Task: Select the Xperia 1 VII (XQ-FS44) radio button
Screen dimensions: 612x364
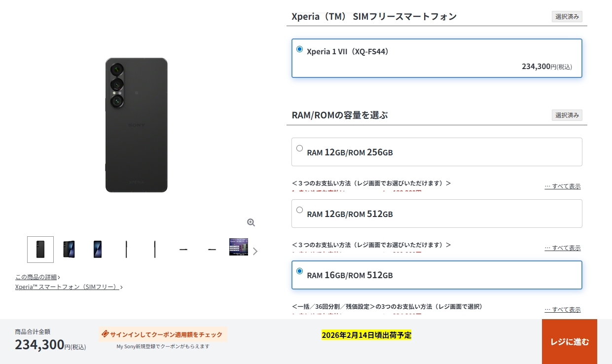Action: tap(299, 49)
